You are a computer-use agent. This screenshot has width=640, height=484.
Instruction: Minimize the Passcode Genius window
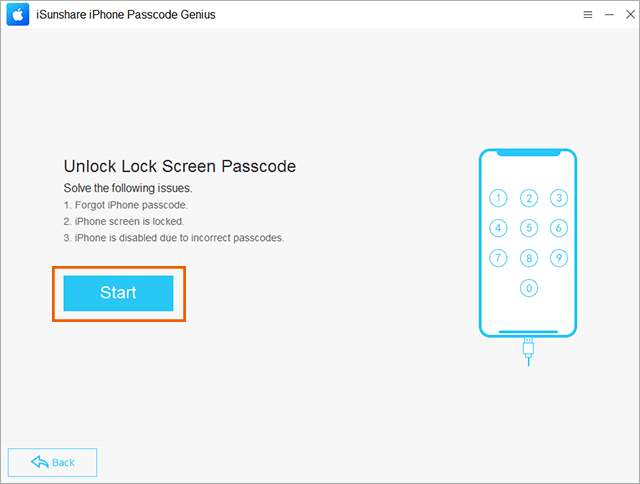click(x=609, y=15)
